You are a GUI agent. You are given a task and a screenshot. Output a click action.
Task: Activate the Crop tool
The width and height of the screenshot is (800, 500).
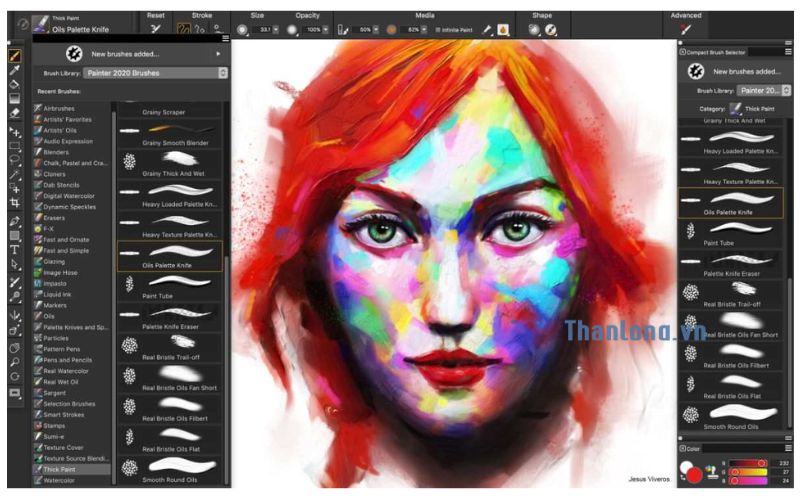pos(14,202)
